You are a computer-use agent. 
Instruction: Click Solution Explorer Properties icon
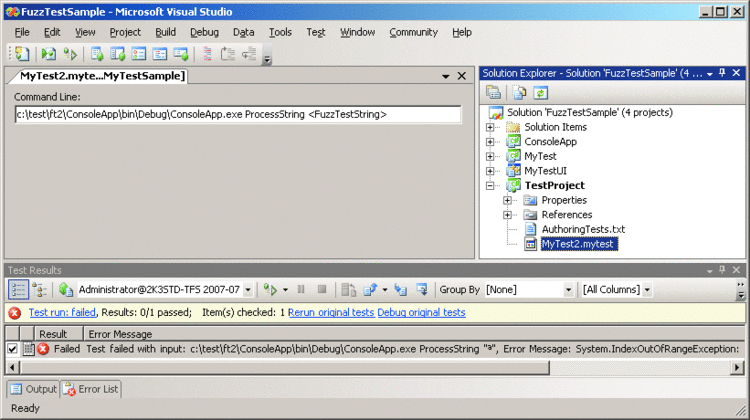[x=493, y=92]
